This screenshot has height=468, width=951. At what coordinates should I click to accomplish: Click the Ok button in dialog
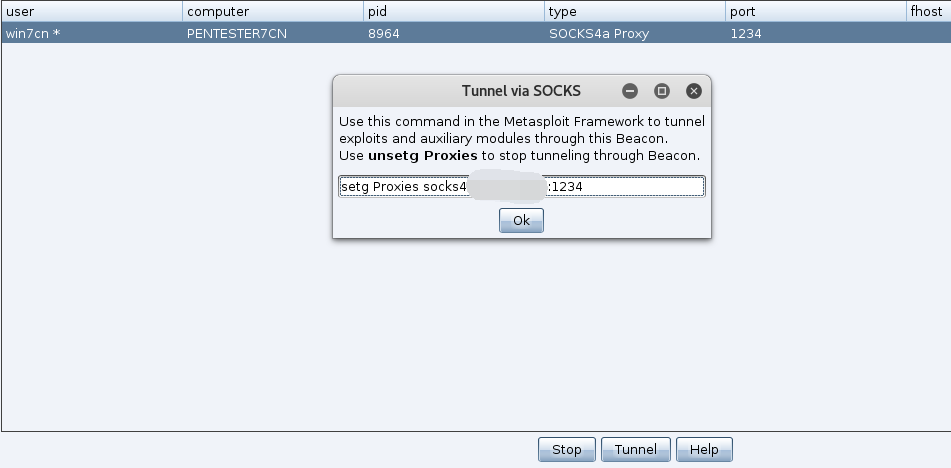coord(521,220)
